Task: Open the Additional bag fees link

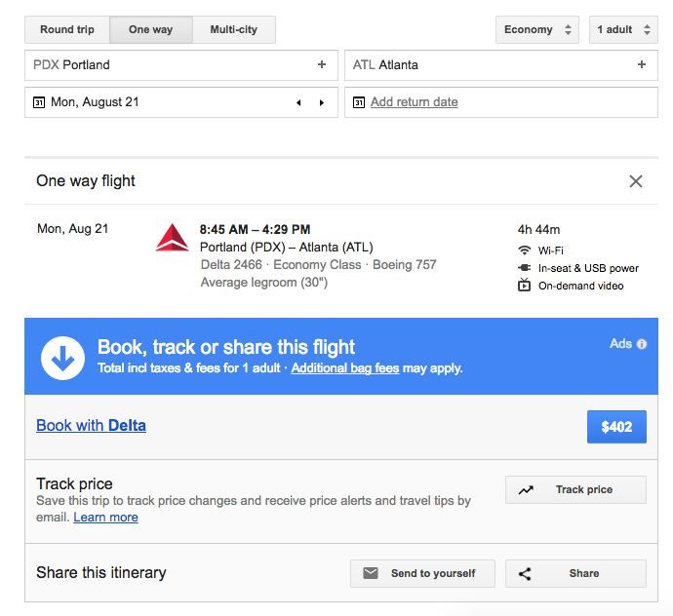Action: click(344, 368)
